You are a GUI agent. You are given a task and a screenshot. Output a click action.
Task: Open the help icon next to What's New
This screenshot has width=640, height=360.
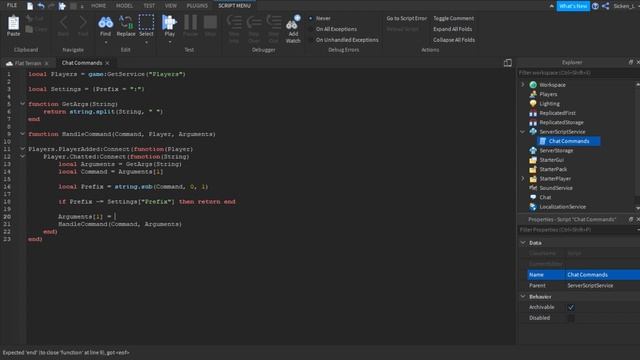tap(595, 6)
